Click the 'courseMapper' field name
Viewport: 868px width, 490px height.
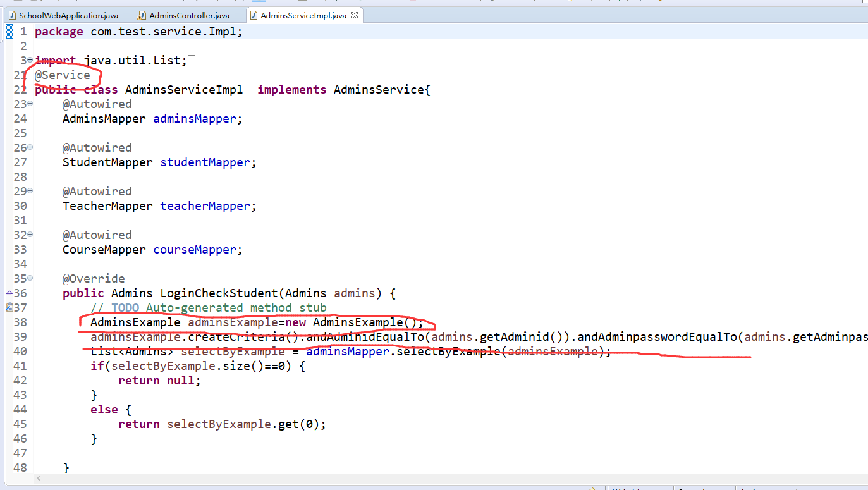click(x=194, y=250)
